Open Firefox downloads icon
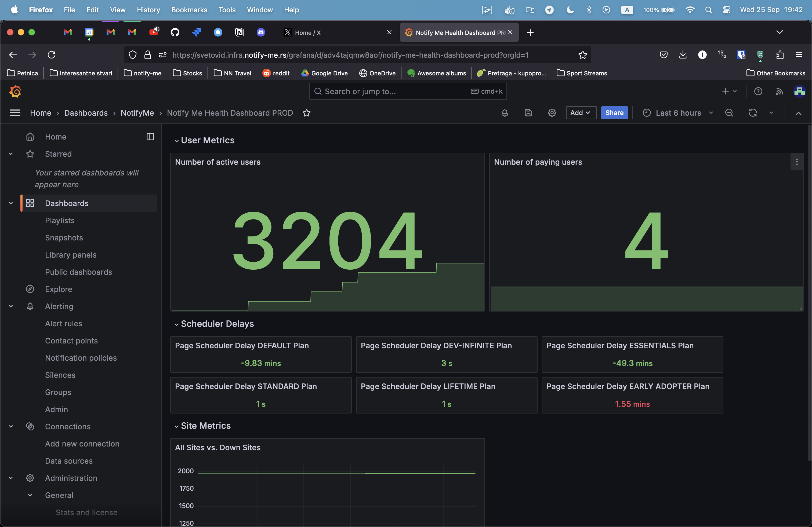The height and width of the screenshot is (527, 812). click(x=683, y=55)
